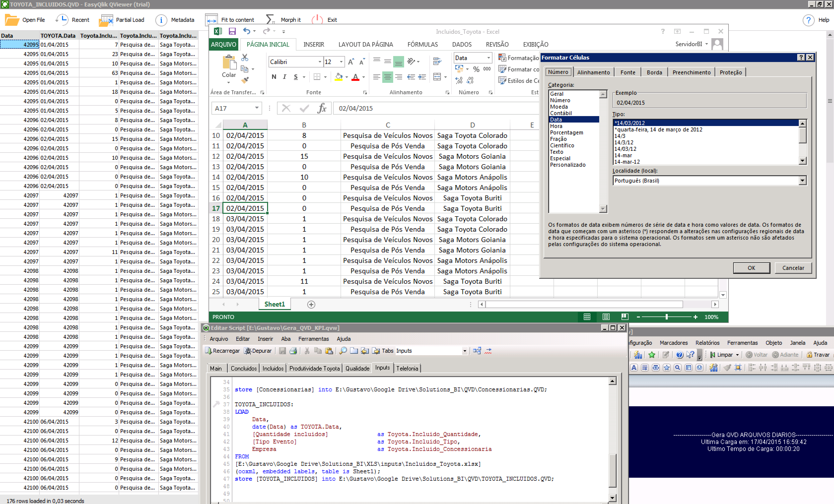Switch to Preenchimento tab in Formatar Células
The image size is (834, 504).
click(691, 72)
